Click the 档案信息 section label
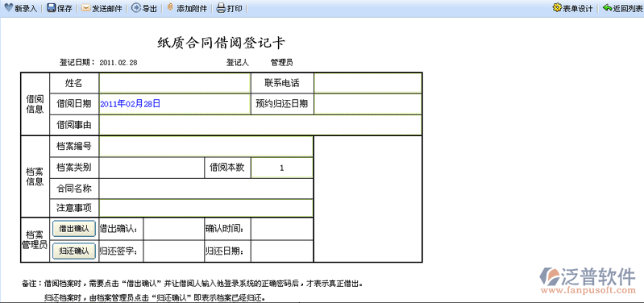 click(35, 177)
